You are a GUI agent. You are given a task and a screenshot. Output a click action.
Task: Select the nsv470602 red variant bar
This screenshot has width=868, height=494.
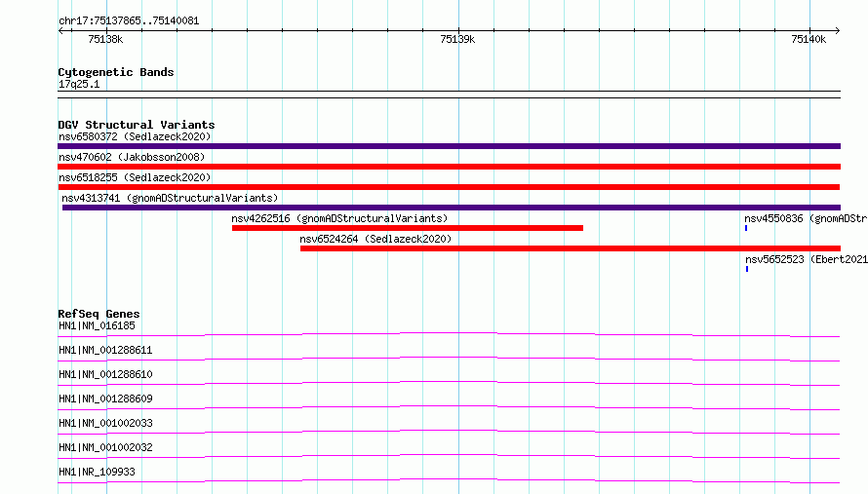[x=449, y=167]
